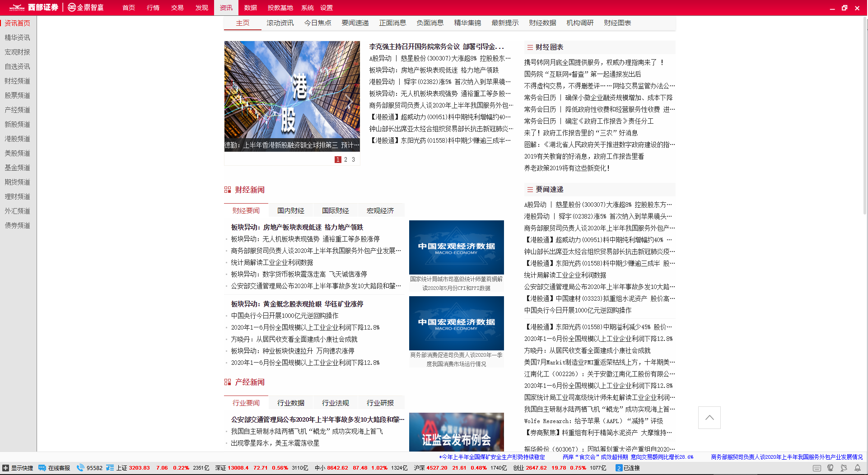This screenshot has width=868, height=475.
Task: Open the 李克强国务院常务会议 headline
Action: click(437, 46)
